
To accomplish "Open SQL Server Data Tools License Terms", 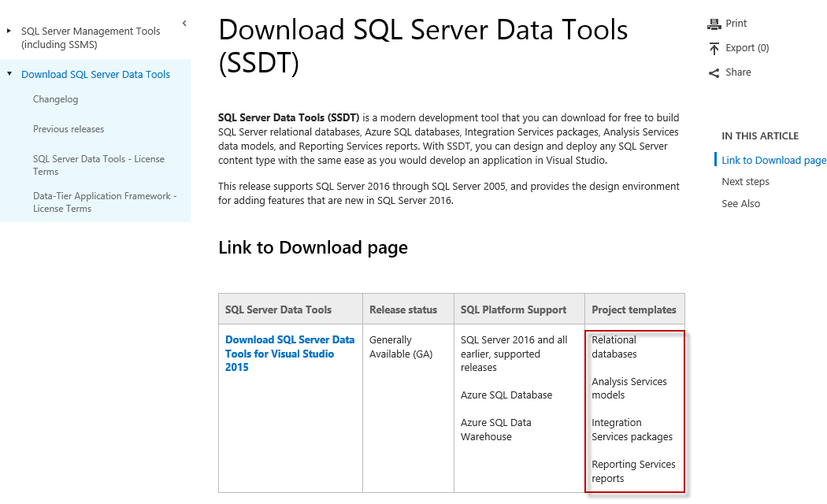I will click(x=98, y=165).
